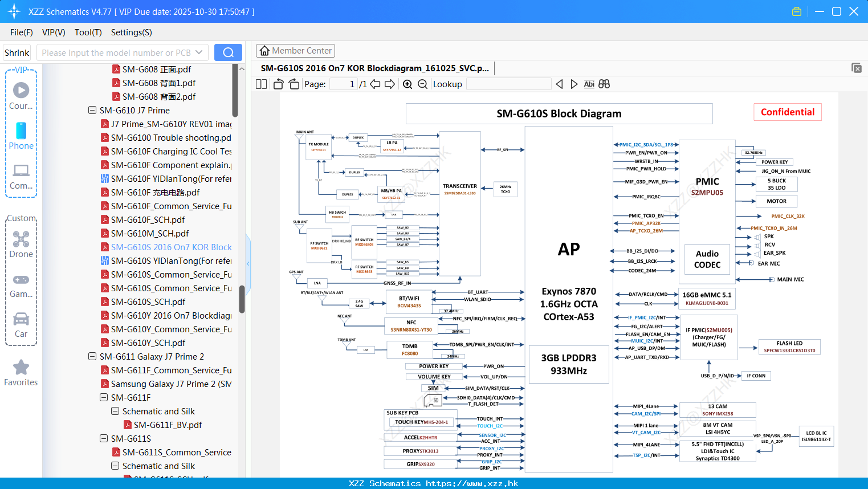
Task: Collapse the SM-G611S subfolder
Action: (x=104, y=439)
